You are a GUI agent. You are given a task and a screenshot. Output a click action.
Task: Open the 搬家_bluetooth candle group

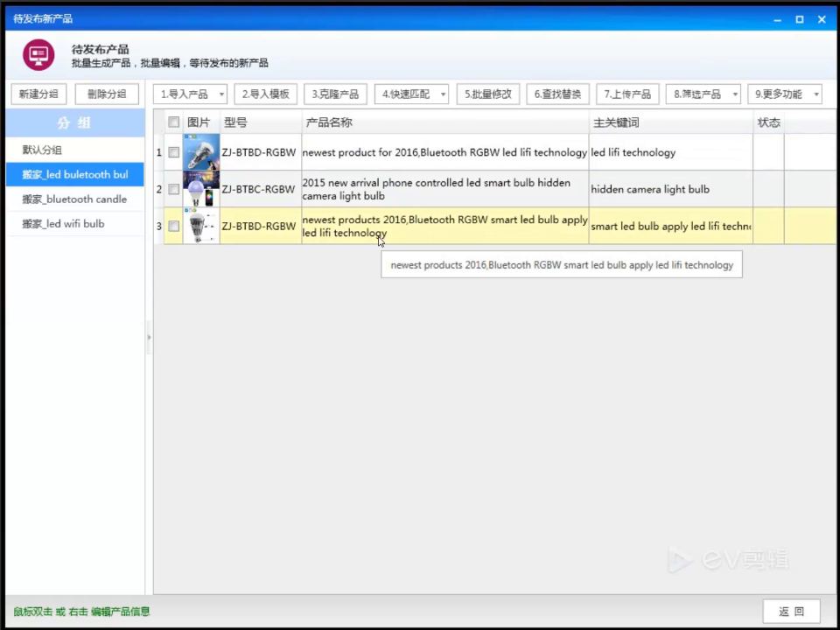[x=75, y=199]
